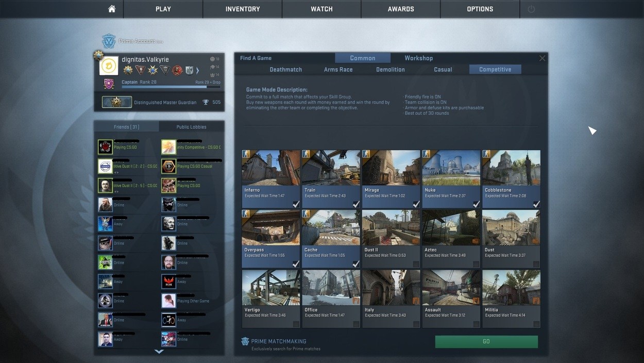Select the Competitive game mode tab
Viewport: 644px width, 363px height.
[x=495, y=70]
